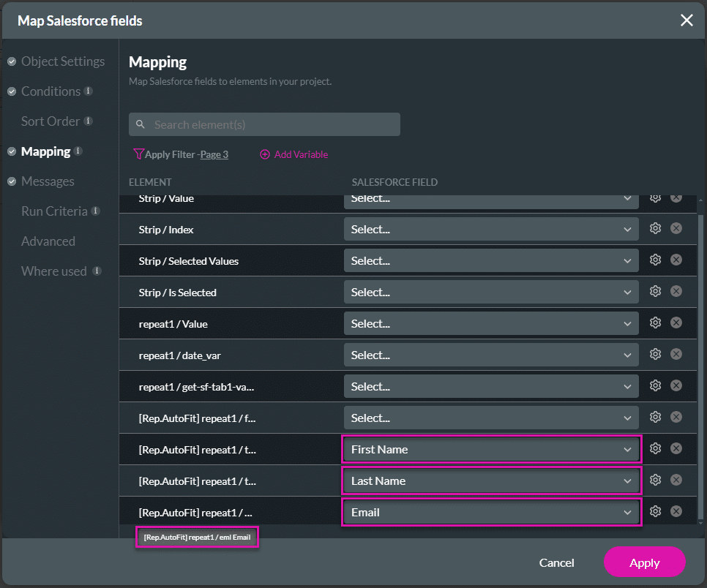Open settings gear for repeat1 / date_var row
This screenshot has width=707, height=588.
(x=655, y=355)
